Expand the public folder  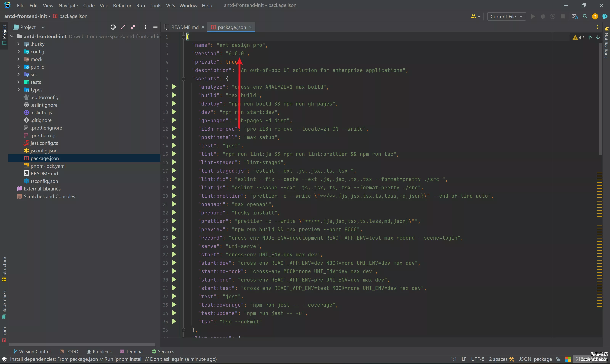click(x=18, y=67)
